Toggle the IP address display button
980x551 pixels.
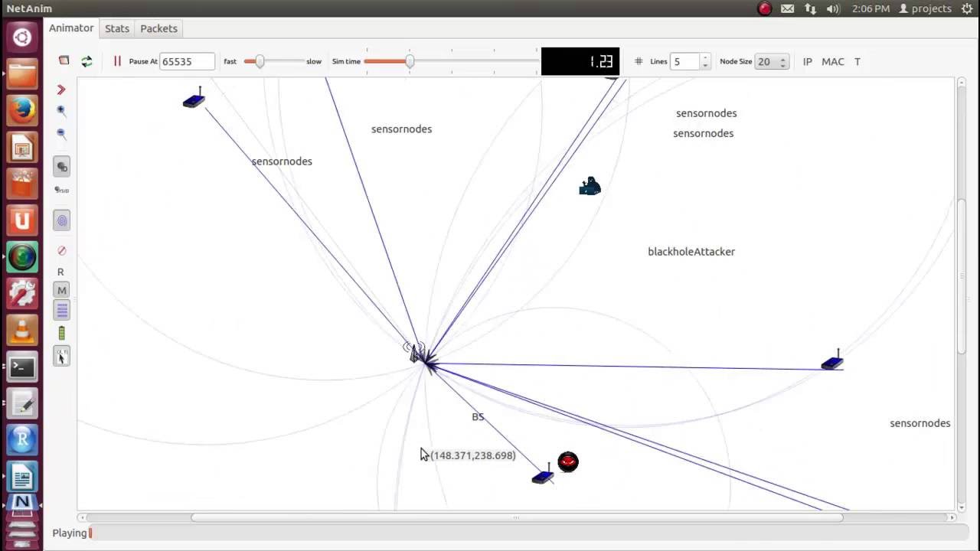pos(808,61)
